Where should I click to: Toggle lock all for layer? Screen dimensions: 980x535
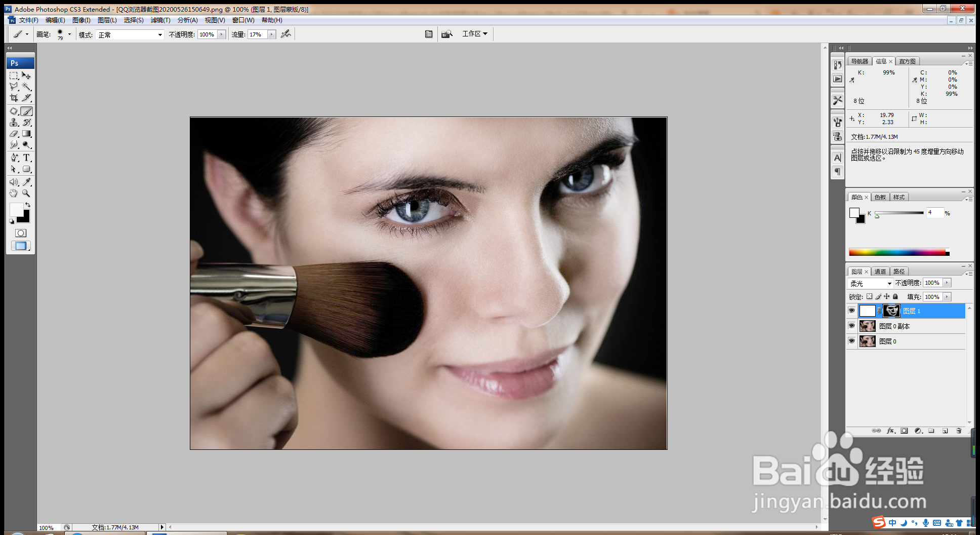pos(895,296)
